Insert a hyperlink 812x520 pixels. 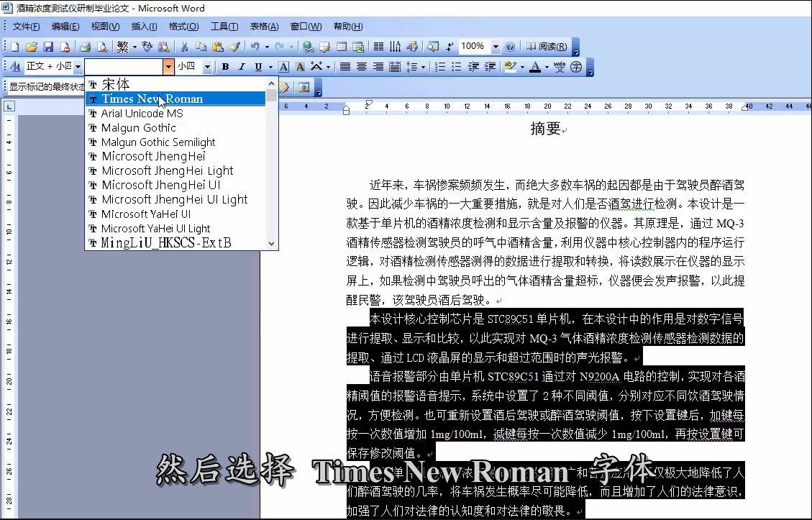(x=308, y=47)
